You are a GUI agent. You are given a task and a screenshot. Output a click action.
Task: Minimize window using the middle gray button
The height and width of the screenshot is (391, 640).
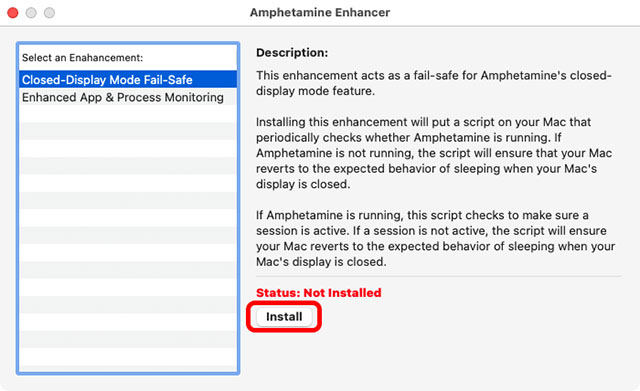pyautogui.click(x=31, y=13)
